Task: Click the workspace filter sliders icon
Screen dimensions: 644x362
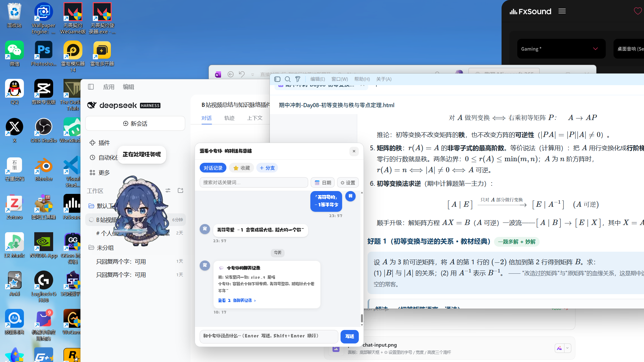Action: pyautogui.click(x=168, y=190)
